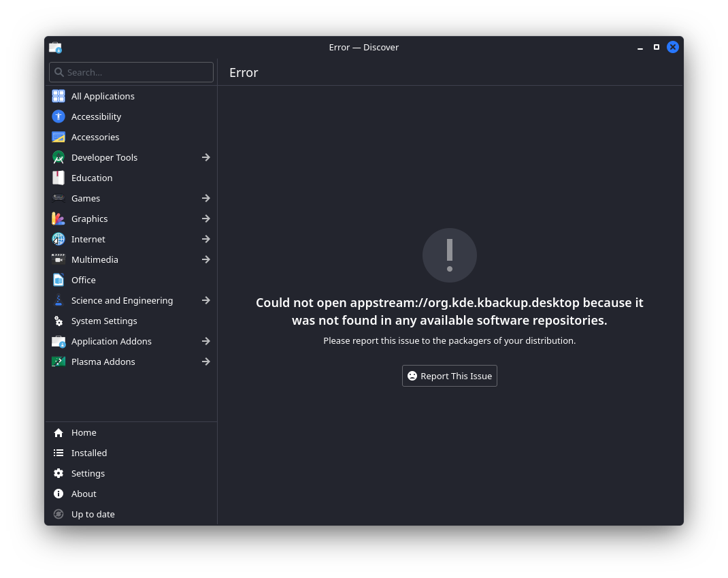This screenshot has height=578, width=728.
Task: Expand the Internet category arrow
Action: pyautogui.click(x=205, y=239)
